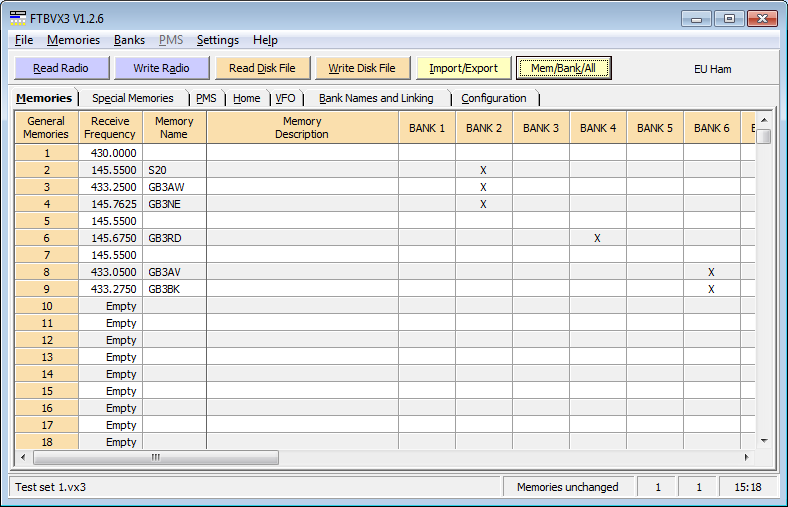This screenshot has width=788, height=507.
Task: Switch to the Special Memories tab
Action: click(x=132, y=98)
